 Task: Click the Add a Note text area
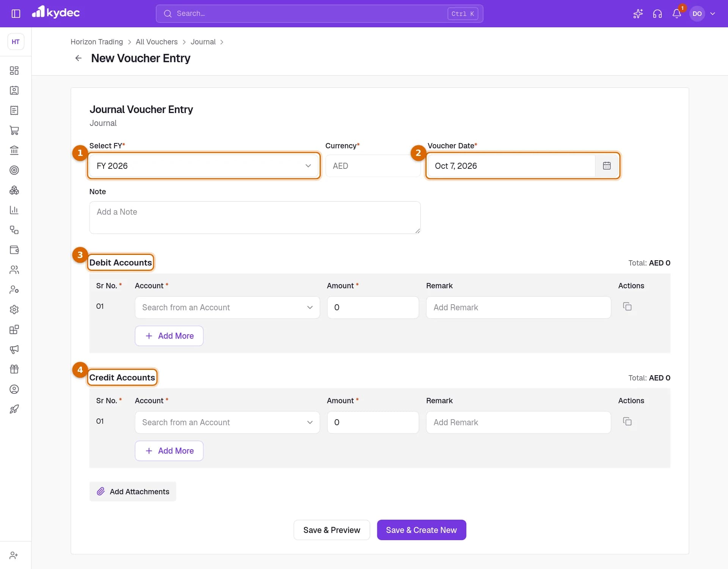coord(255,217)
